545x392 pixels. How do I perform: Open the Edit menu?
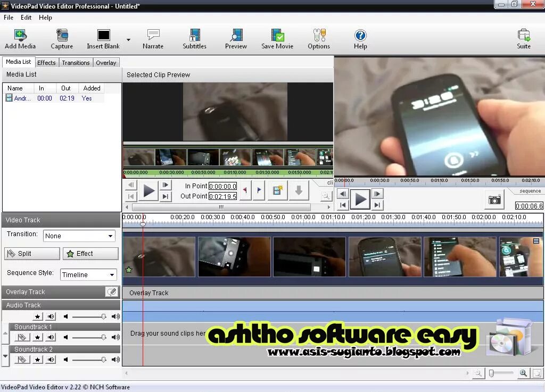(26, 18)
